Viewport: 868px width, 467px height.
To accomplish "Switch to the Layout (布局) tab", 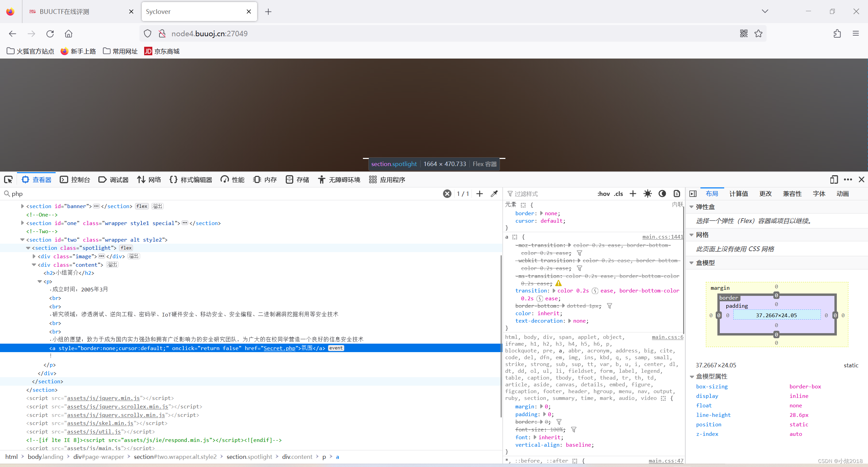I will pos(712,194).
